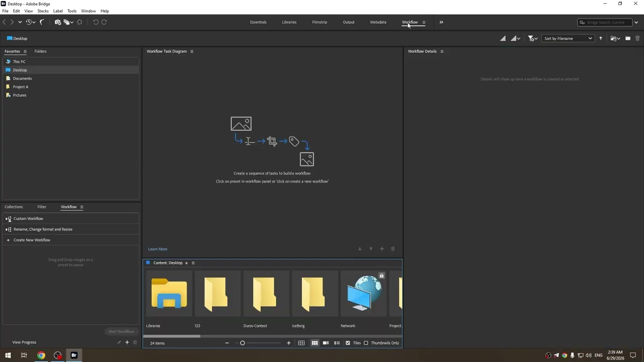Open the Stacks menu
Viewport: 644px width, 362px height.
(43, 11)
